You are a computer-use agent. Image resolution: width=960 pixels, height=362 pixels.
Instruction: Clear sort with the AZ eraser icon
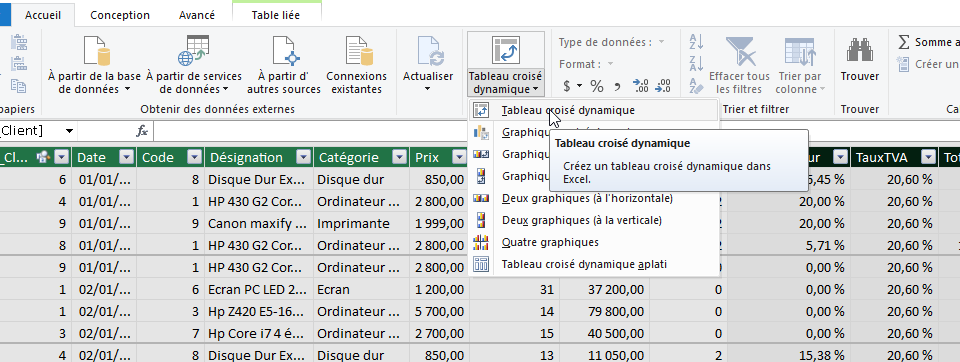696,86
